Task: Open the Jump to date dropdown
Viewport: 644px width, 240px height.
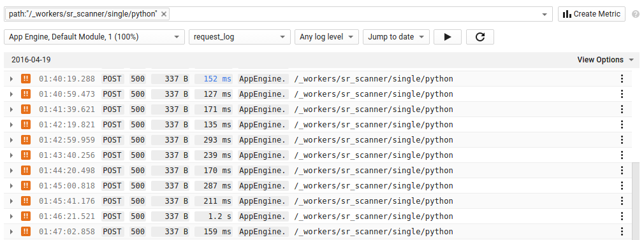Action: coord(396,37)
